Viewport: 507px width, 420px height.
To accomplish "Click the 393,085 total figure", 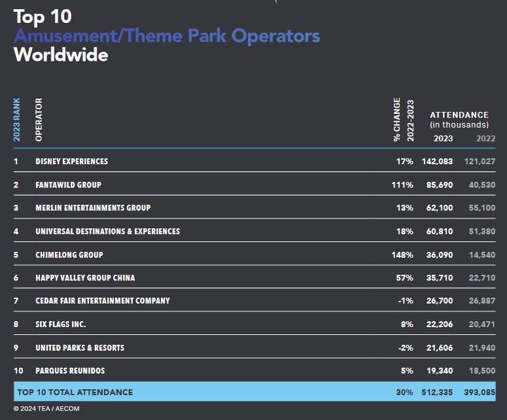I will (x=480, y=393).
